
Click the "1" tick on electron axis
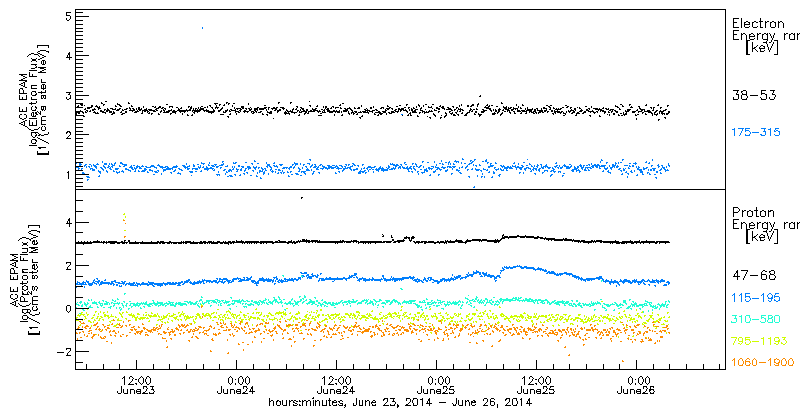click(69, 174)
